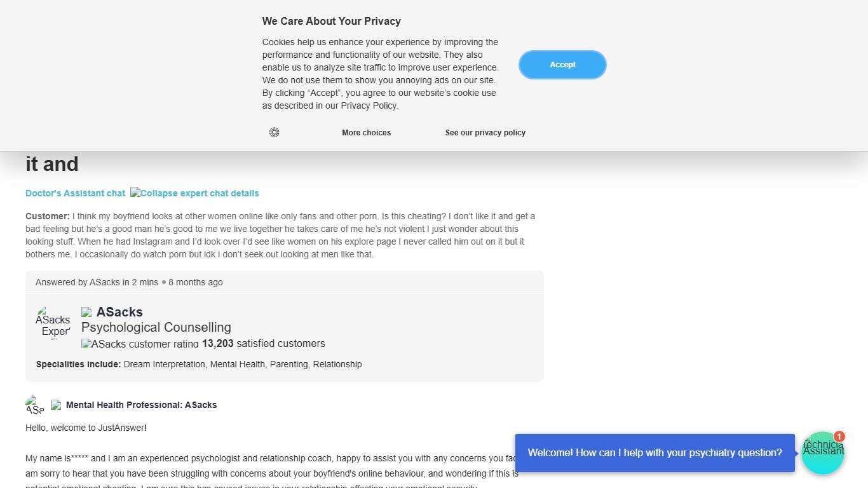Open More choices for cookies
The image size is (868, 488).
(366, 133)
